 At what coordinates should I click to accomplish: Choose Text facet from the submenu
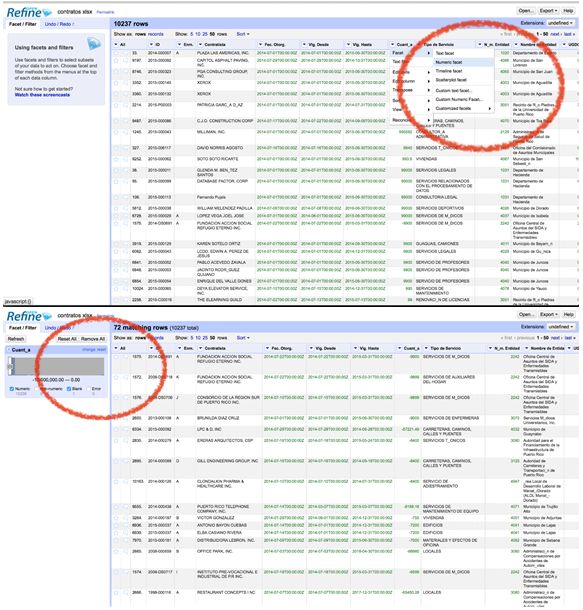tap(464, 53)
